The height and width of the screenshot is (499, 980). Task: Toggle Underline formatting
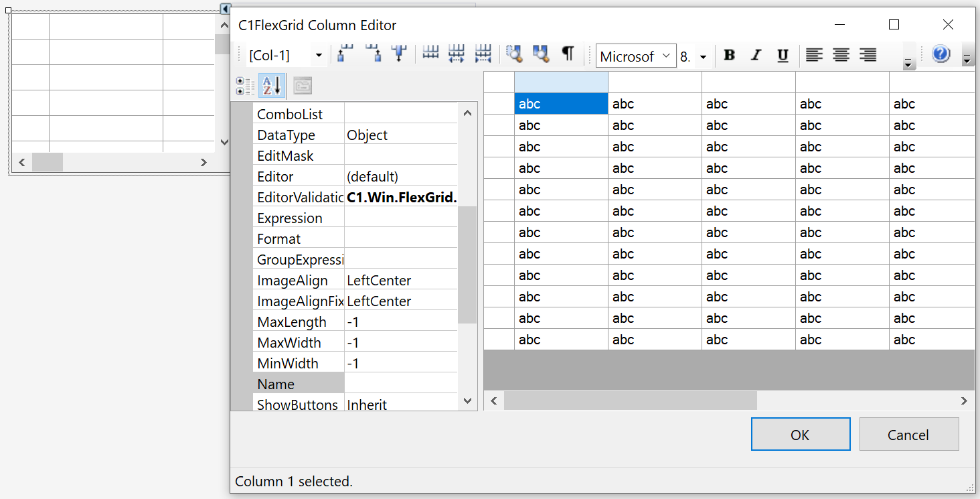(x=783, y=56)
